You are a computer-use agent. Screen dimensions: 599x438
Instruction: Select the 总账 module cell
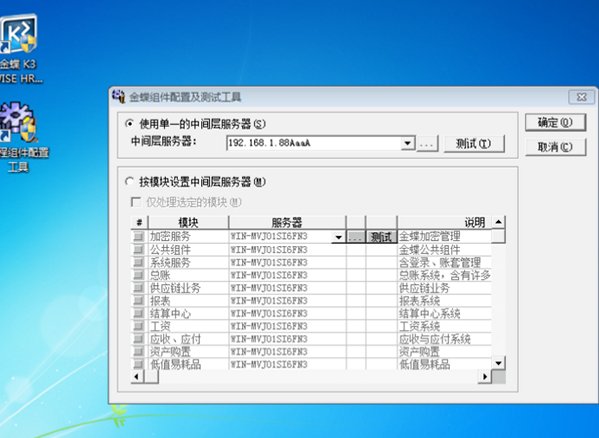click(x=188, y=275)
